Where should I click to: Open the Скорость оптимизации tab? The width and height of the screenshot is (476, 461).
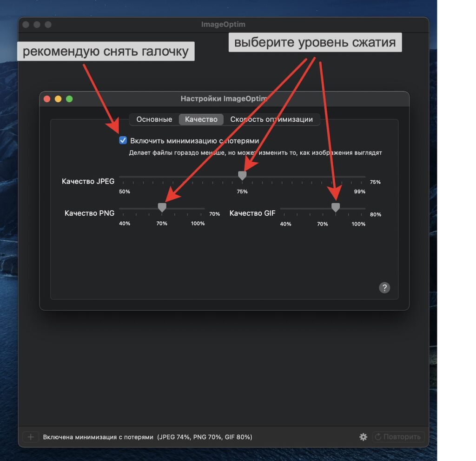click(271, 119)
